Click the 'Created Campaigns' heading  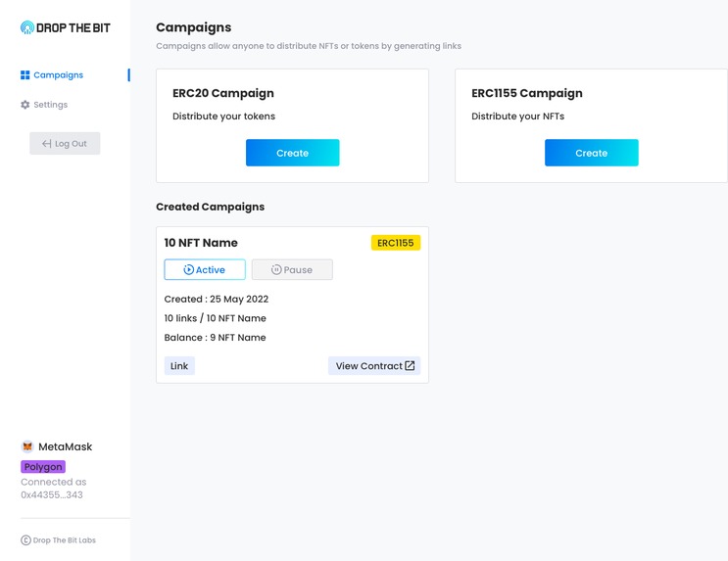point(211,207)
